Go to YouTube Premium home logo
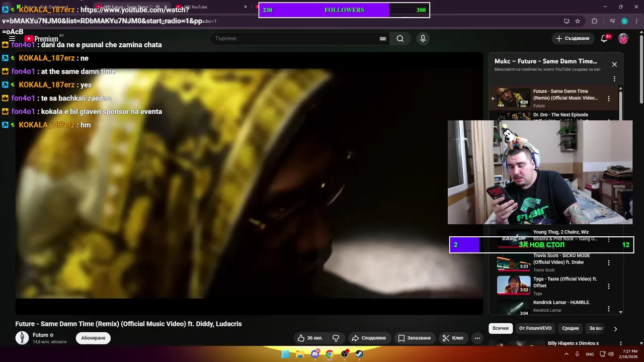Screen dimensions: 644x362 (42, 39)
